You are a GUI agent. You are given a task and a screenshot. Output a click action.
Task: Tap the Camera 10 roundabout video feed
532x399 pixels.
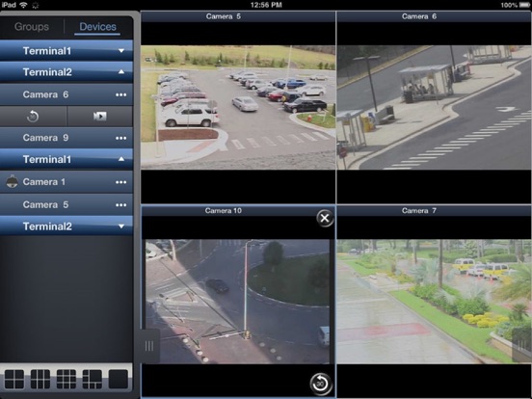click(x=237, y=302)
